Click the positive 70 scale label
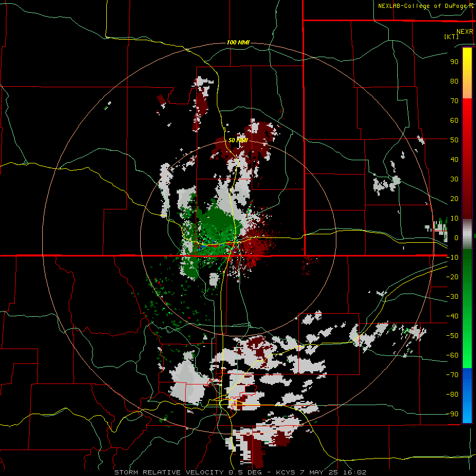The width and height of the screenshot is (476, 476). coord(454,101)
